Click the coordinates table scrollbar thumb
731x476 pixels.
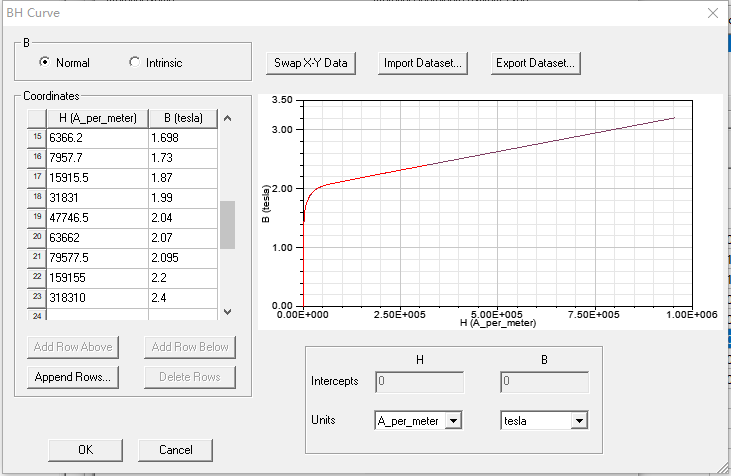(227, 224)
